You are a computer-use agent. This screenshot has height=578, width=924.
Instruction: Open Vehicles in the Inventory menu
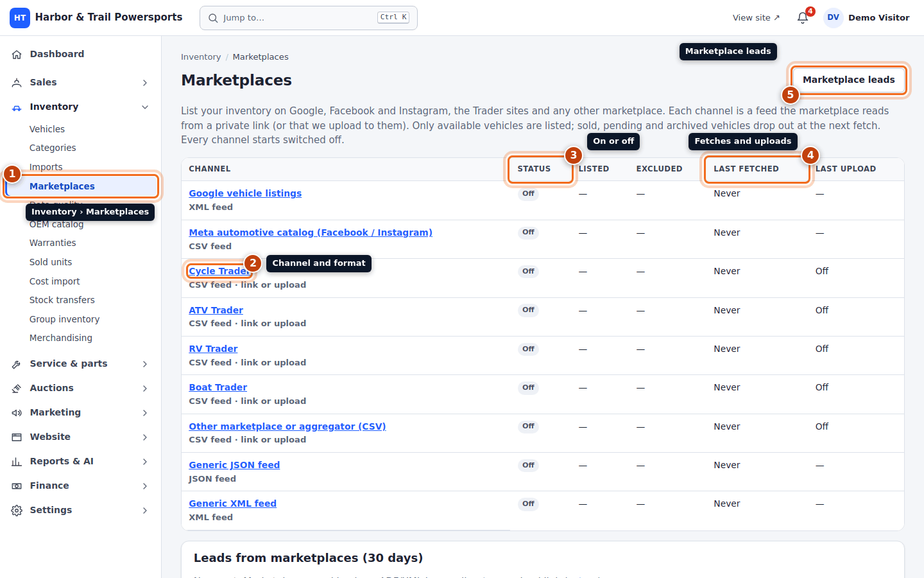pos(47,129)
